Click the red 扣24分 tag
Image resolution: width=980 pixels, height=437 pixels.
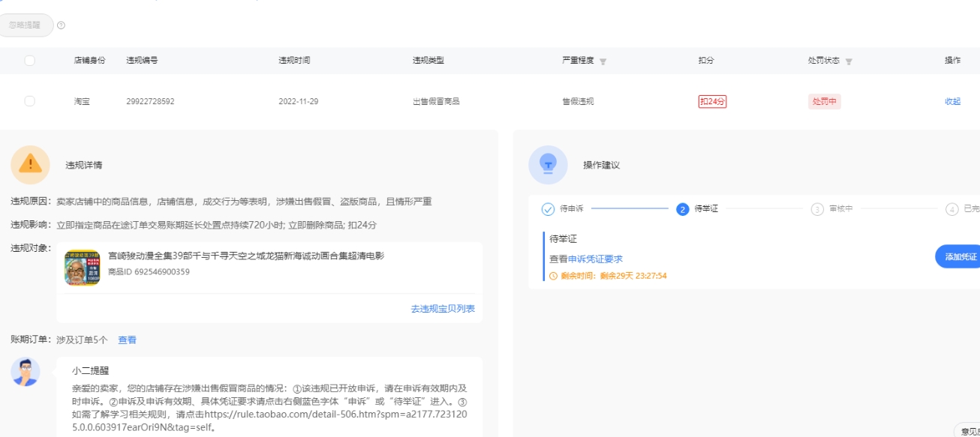(712, 101)
